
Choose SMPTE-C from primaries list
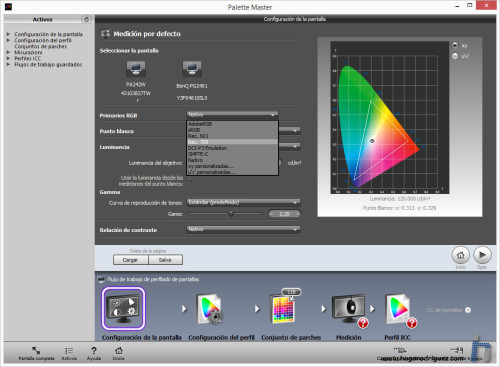click(x=232, y=154)
